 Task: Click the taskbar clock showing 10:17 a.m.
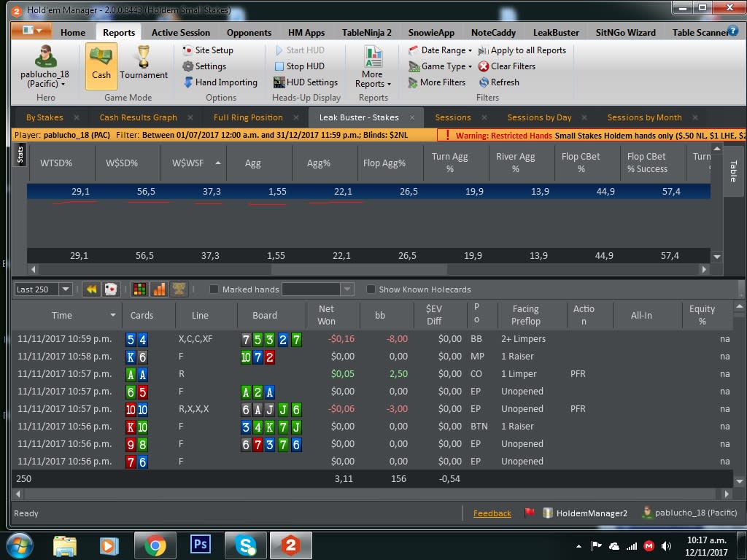pos(707,545)
